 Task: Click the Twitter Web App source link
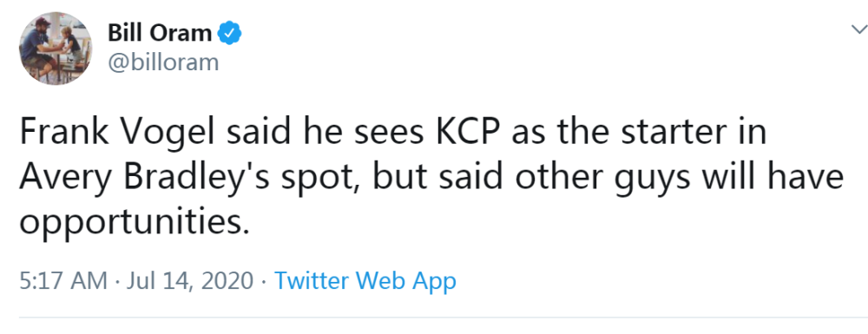tap(365, 281)
